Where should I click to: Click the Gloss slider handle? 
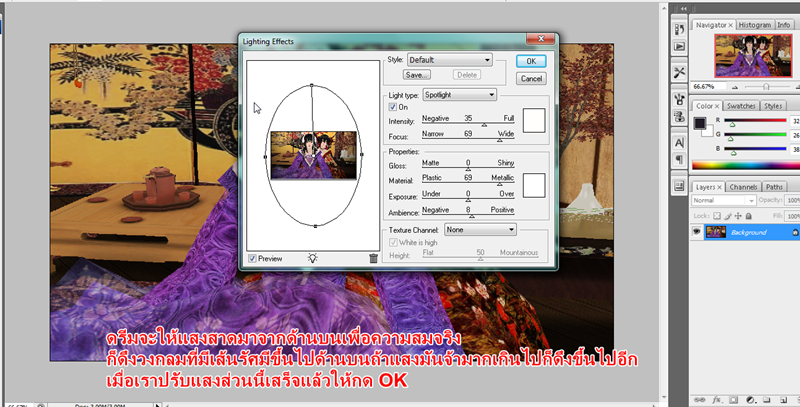[468, 169]
